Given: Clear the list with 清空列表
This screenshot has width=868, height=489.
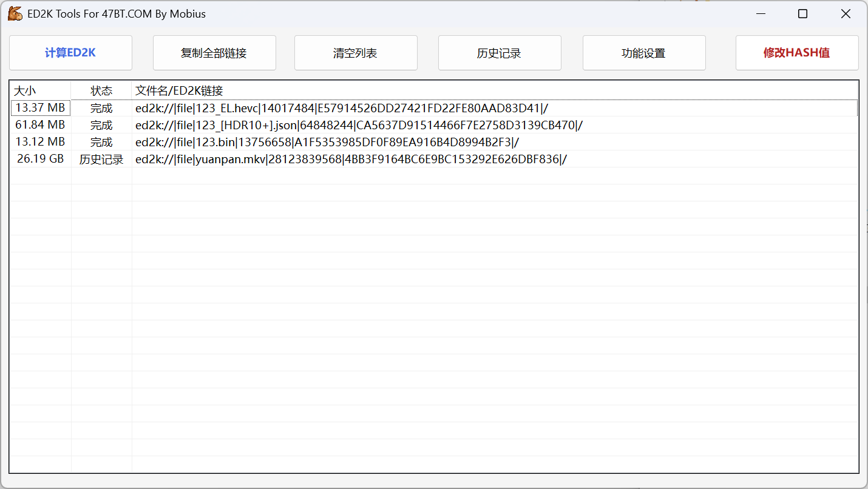Looking at the screenshot, I should tap(355, 53).
